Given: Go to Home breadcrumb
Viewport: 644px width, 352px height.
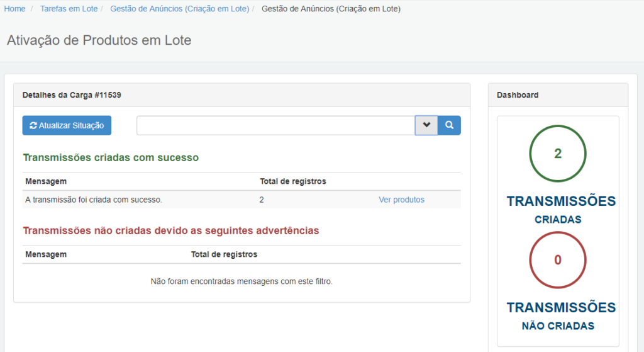Looking at the screenshot, I should point(15,9).
